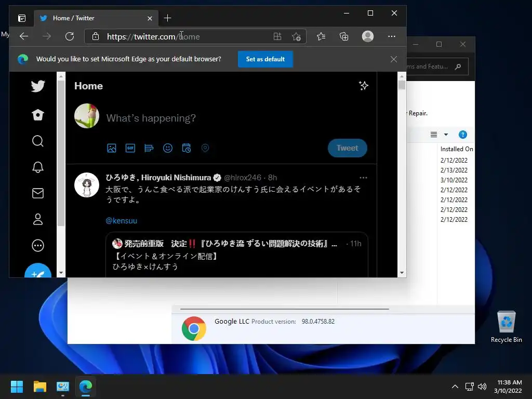This screenshot has width=532, height=399.
Task: Click search icon in Programs and Features
Action: click(x=458, y=66)
